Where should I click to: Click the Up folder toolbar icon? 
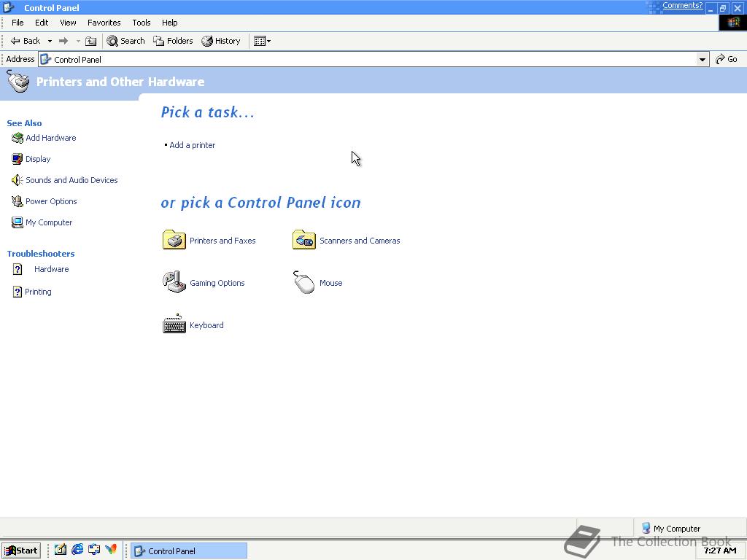tap(90, 42)
